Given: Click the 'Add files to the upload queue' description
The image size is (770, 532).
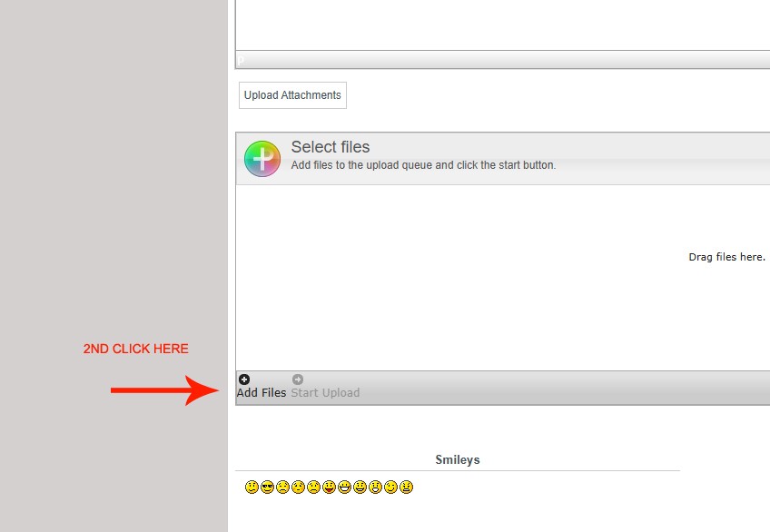Looking at the screenshot, I should tap(423, 165).
